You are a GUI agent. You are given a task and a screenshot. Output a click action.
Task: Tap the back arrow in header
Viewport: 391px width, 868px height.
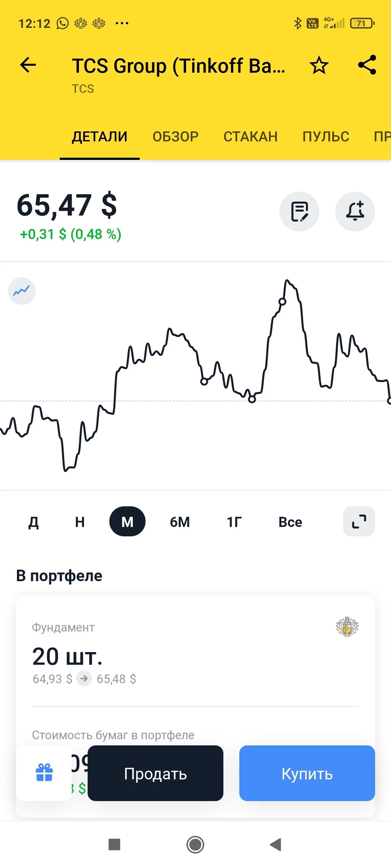28,65
